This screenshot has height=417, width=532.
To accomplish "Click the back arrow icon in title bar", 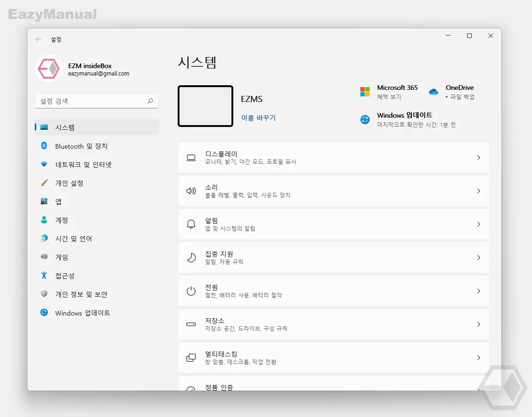I will (x=38, y=39).
